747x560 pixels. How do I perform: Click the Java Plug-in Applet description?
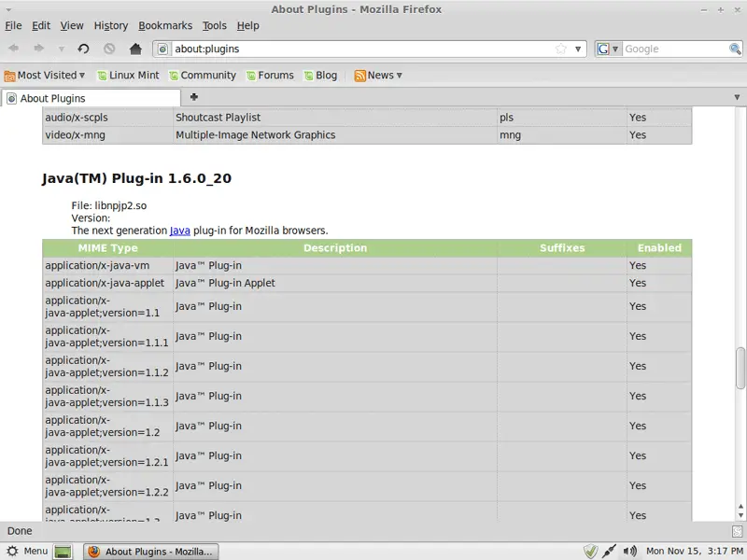[225, 283]
